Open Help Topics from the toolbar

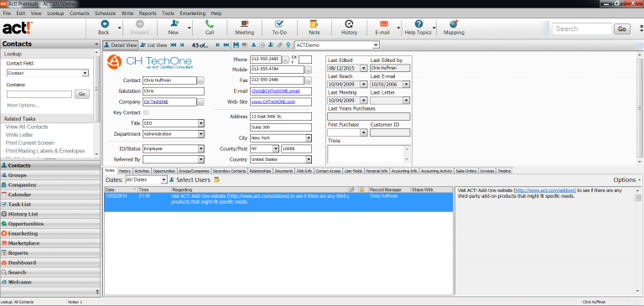pyautogui.click(x=418, y=24)
